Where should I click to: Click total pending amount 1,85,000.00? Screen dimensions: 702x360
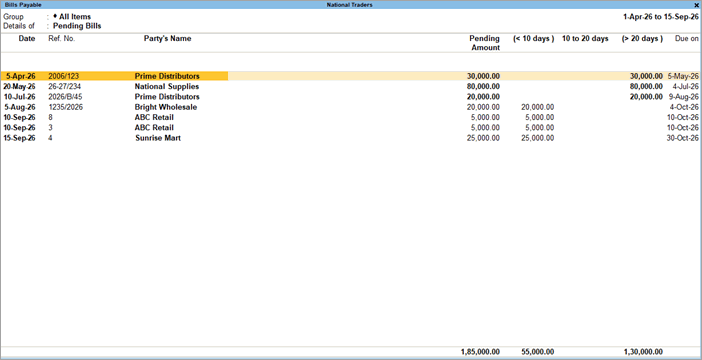[x=480, y=352]
